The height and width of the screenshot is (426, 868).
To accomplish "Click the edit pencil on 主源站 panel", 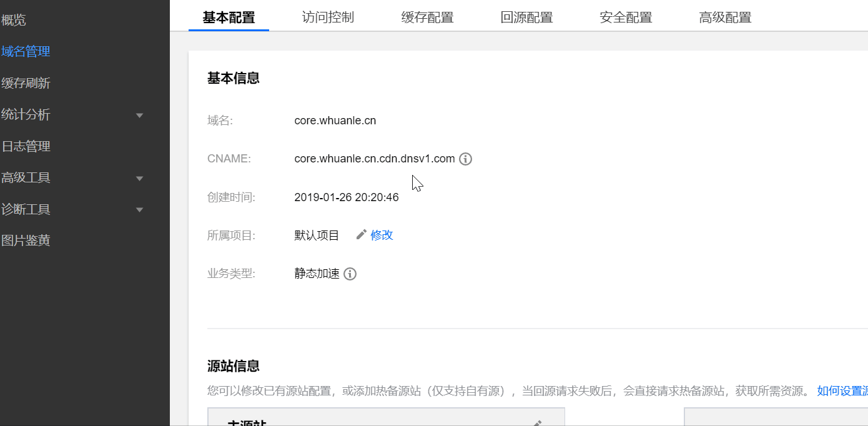I will click(x=536, y=424).
